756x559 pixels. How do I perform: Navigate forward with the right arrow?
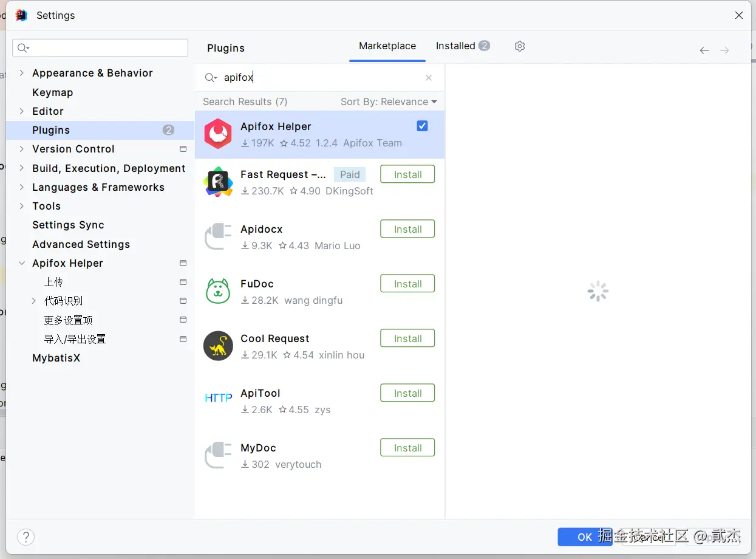coord(724,50)
